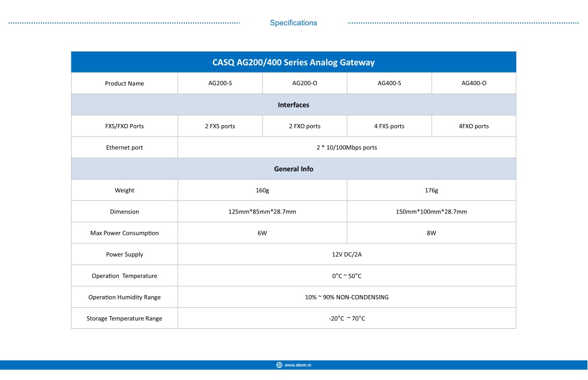Viewport: 588px width, 380px height.
Task: Select the 8W power consumption value
Action: [432, 232]
